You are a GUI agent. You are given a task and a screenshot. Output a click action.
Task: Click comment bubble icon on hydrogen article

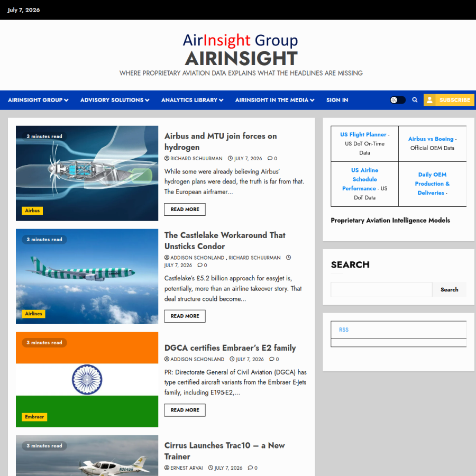[x=270, y=158]
